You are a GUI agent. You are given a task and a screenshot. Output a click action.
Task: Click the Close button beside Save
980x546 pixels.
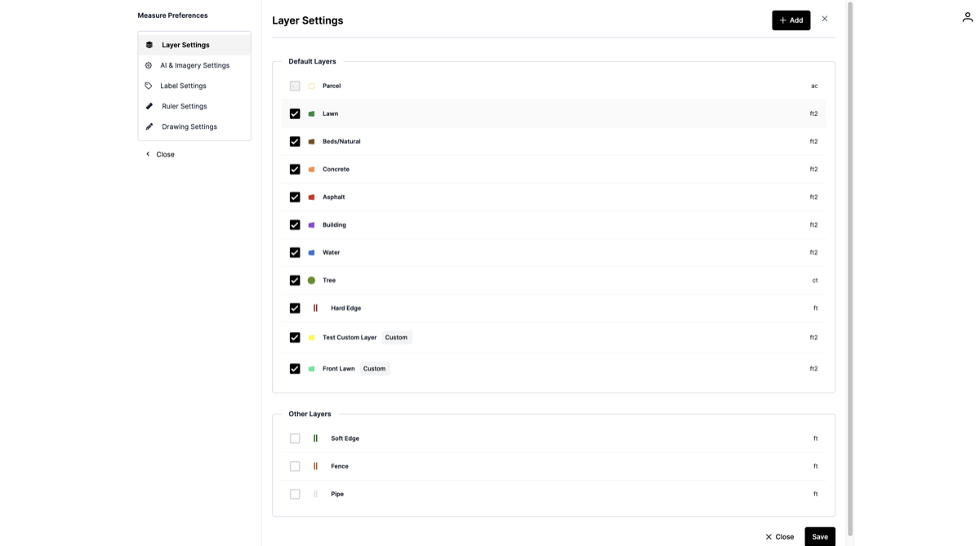click(x=779, y=536)
